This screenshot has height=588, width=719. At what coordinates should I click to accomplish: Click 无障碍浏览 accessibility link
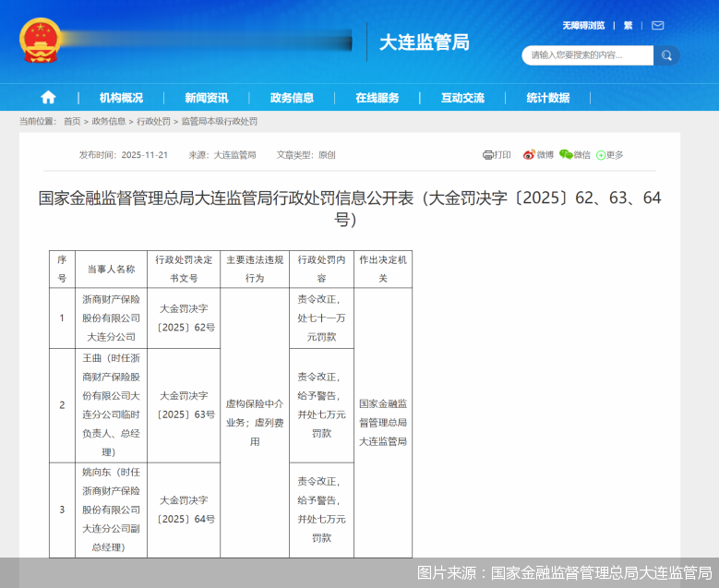point(583,26)
